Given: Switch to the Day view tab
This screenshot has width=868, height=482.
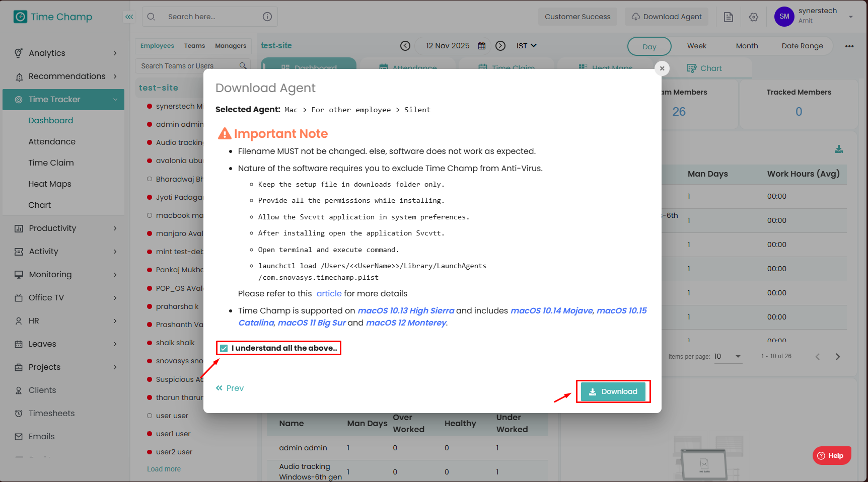Looking at the screenshot, I should coord(649,46).
